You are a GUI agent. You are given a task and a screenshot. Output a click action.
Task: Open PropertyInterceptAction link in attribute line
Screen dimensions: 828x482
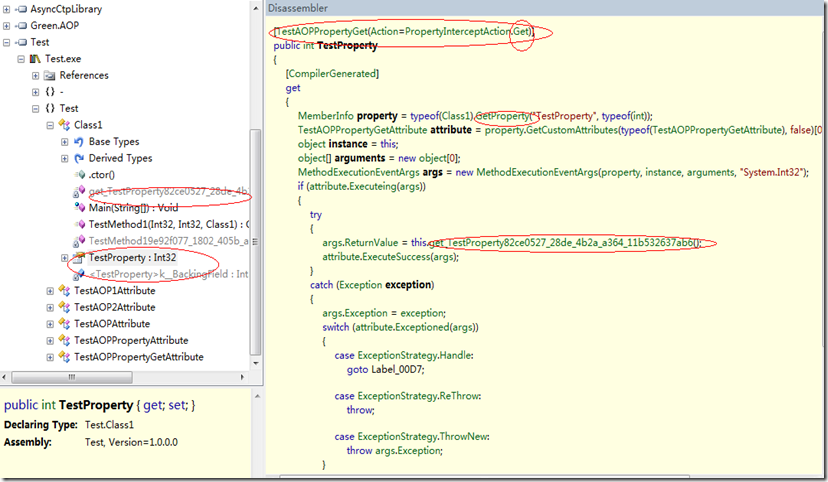(x=457, y=32)
